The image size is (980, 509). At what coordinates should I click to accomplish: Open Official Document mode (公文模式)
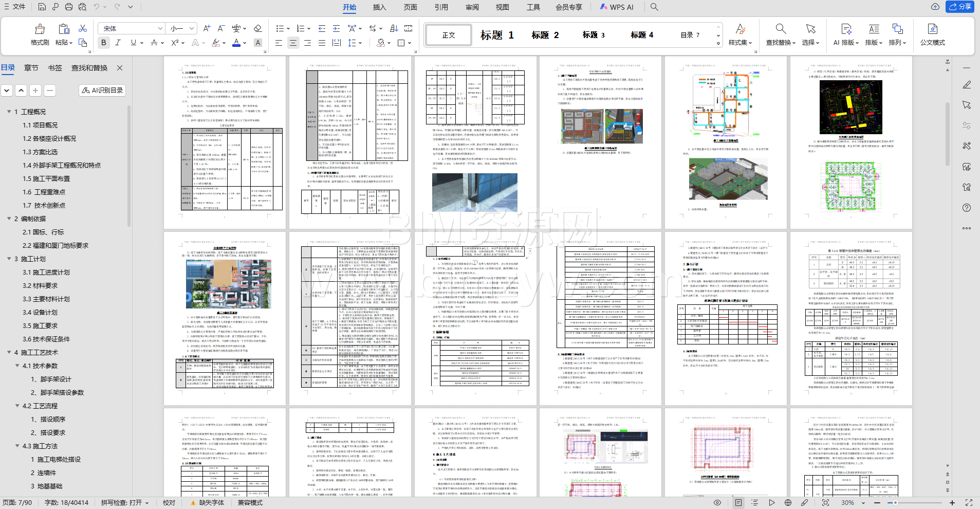[x=932, y=34]
